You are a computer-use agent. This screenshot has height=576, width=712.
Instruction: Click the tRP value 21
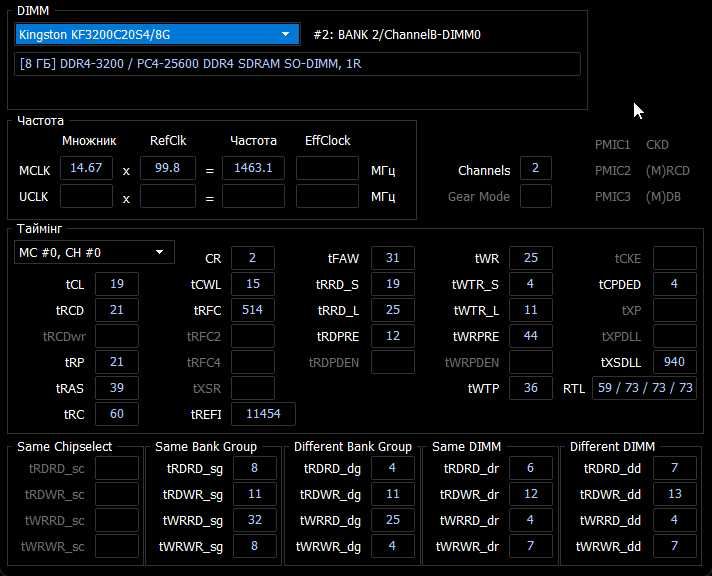(x=117, y=362)
